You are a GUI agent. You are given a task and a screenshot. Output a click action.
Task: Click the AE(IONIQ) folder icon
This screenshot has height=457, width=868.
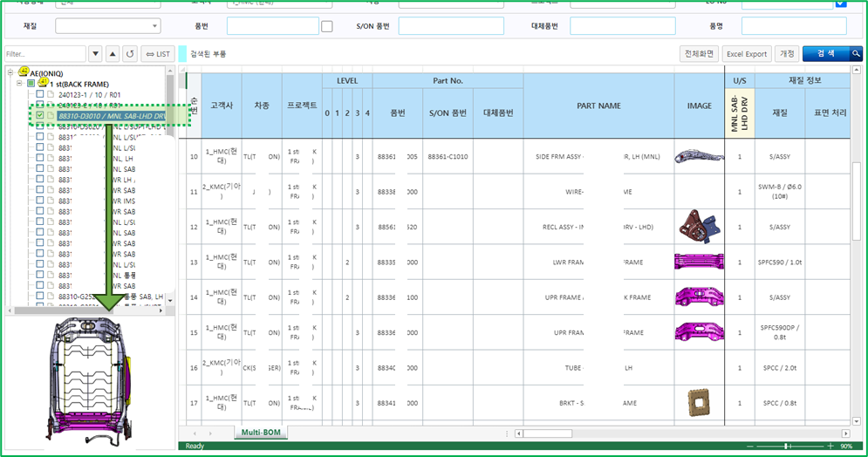24,72
